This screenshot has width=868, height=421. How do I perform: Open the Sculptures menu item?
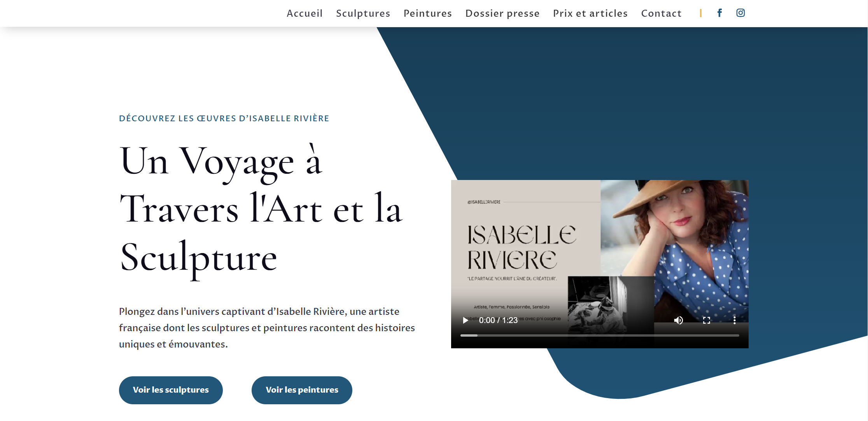click(363, 13)
